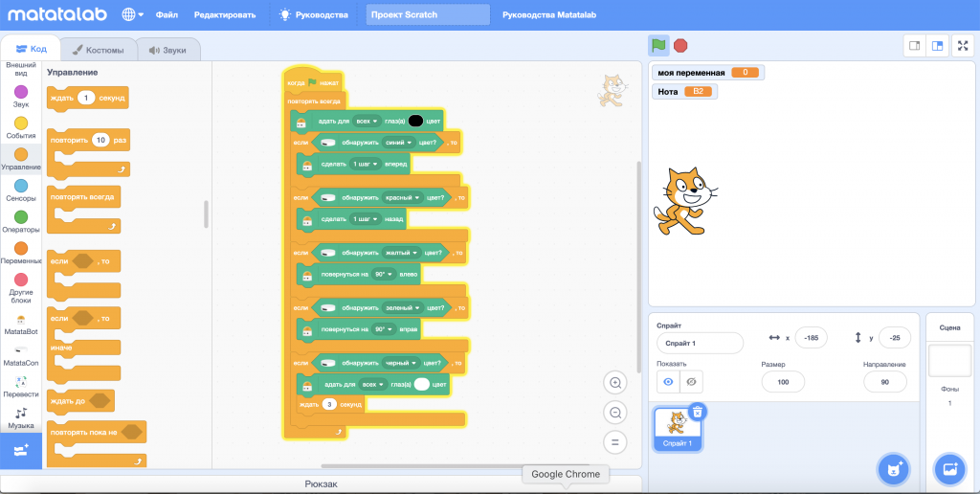
Task: Open the language globe dropdown
Action: click(133, 15)
